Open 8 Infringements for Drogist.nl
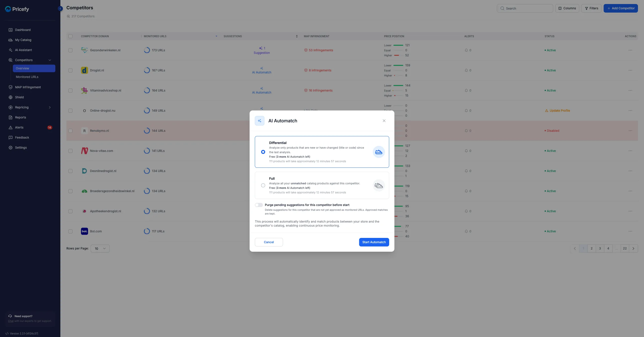The width and height of the screenshot is (644, 337). 318,70
